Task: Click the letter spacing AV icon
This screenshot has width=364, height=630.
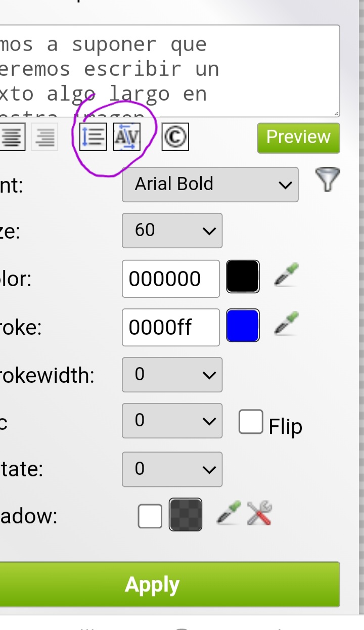Action: (x=126, y=137)
